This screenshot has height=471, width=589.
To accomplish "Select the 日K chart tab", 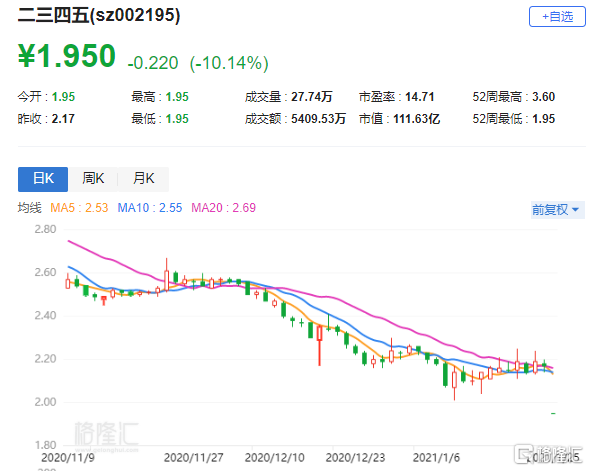I will (x=43, y=179).
